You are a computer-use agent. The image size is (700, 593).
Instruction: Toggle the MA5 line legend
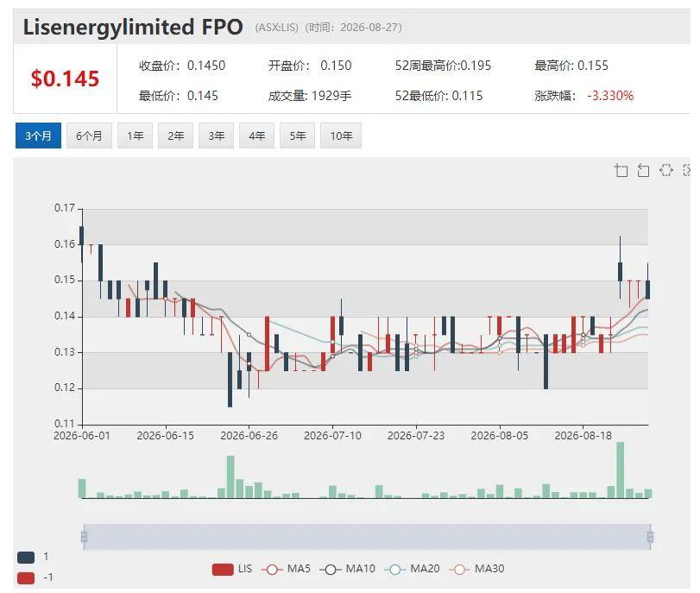tap(286, 569)
